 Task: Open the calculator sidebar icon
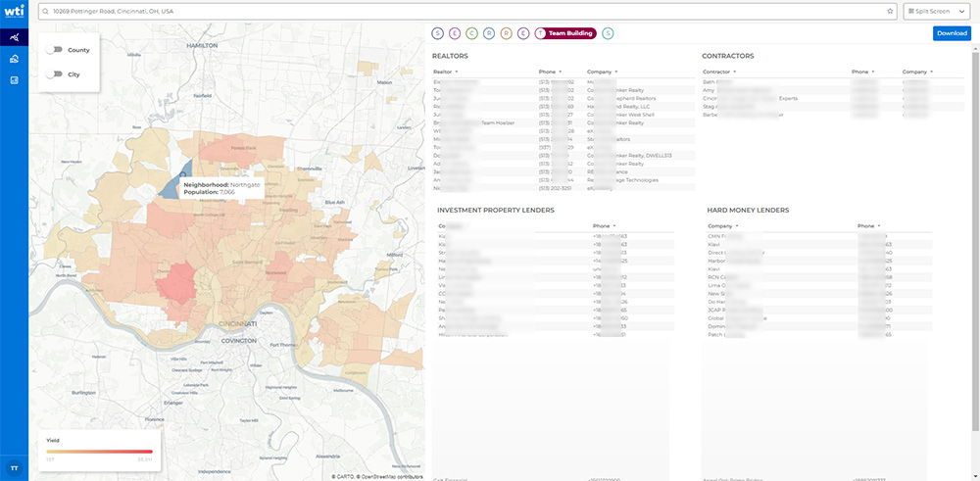[x=14, y=79]
